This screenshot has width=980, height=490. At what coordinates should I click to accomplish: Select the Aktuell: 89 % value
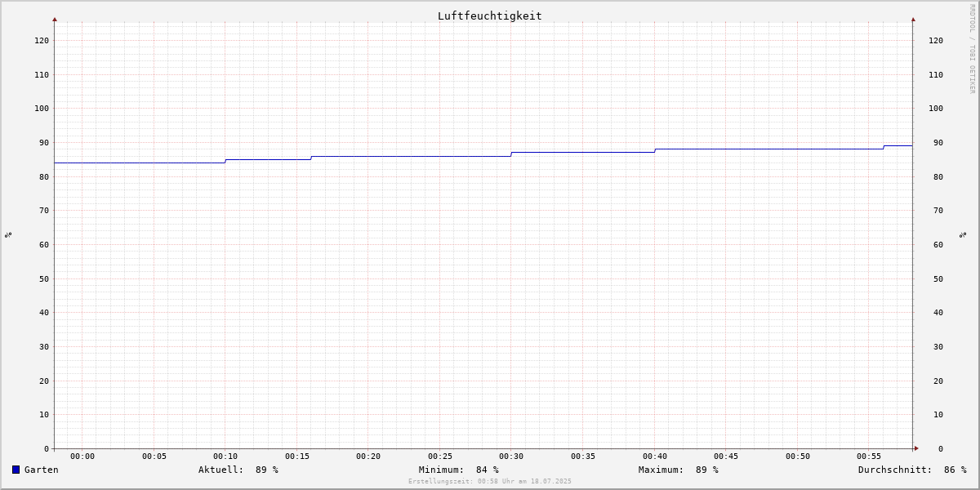[238, 470]
